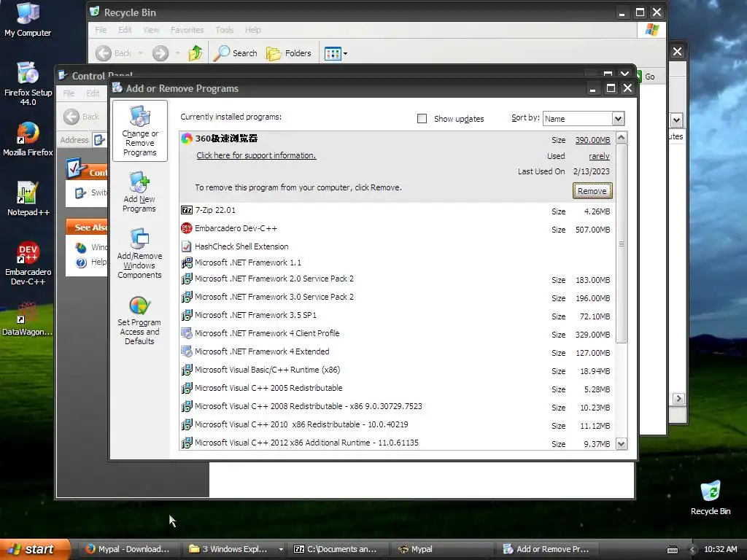Open Forward history dropdown arrow in Recycle Bin

pos(177,53)
